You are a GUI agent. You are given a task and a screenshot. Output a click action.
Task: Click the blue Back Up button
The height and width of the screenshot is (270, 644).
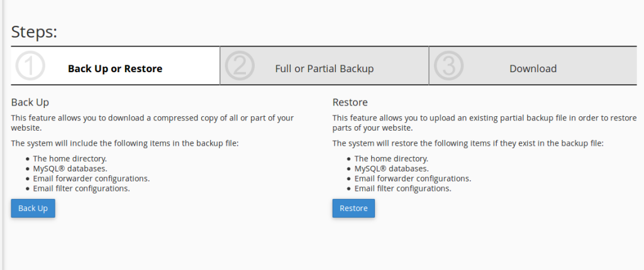coord(33,208)
